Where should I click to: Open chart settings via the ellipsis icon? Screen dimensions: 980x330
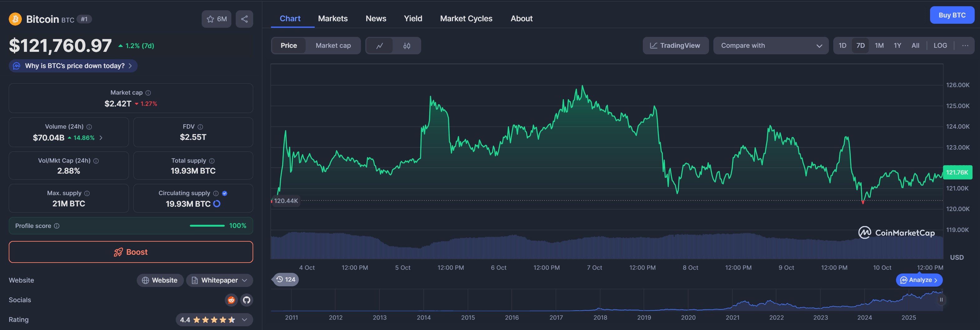965,45
